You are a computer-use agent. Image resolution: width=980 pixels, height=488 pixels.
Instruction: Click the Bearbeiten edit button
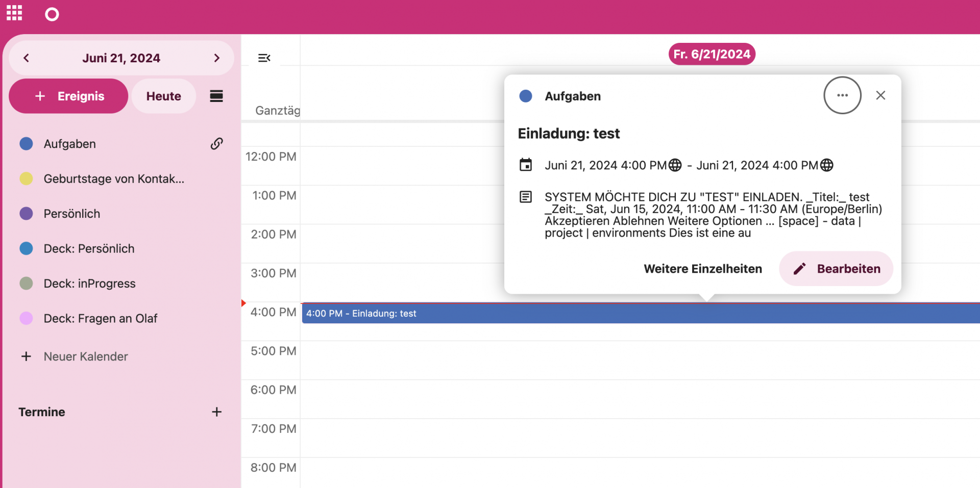(836, 269)
